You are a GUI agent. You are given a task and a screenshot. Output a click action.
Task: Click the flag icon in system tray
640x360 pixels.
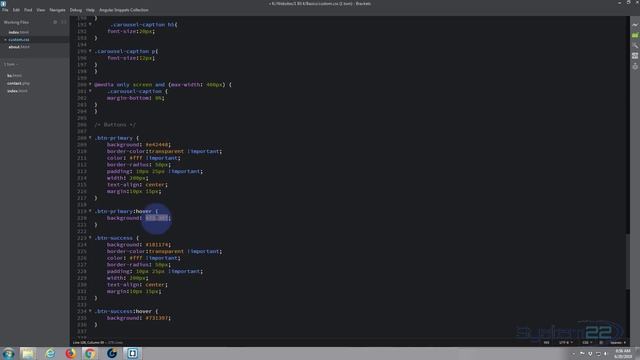pos(582,354)
